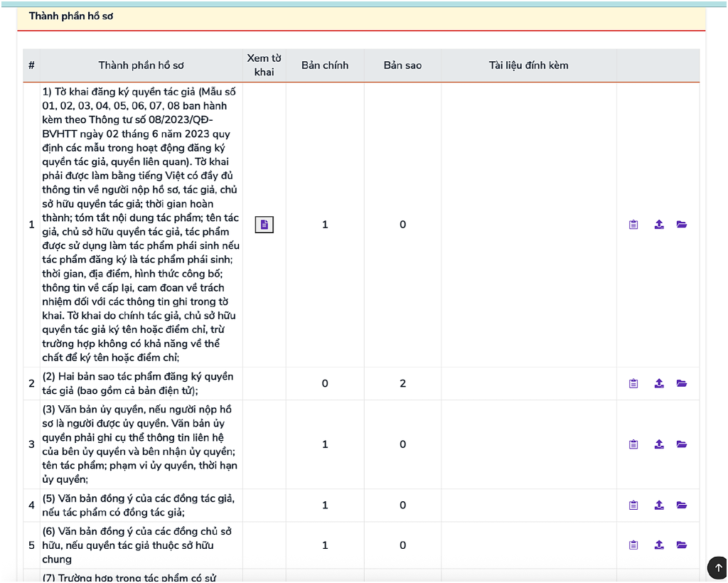Image resolution: width=728 pixels, height=583 pixels.
Task: Upload file for Văn bản ủy quyền row
Action: coord(659,444)
